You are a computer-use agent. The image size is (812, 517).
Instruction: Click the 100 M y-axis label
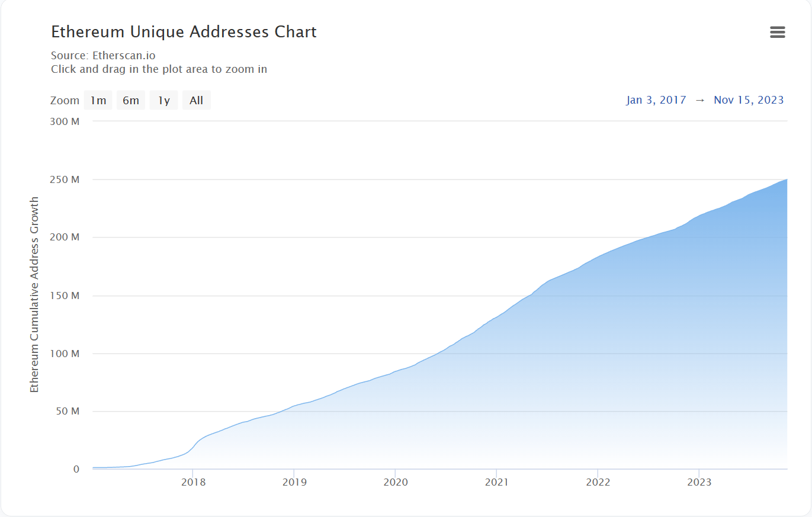(x=66, y=354)
